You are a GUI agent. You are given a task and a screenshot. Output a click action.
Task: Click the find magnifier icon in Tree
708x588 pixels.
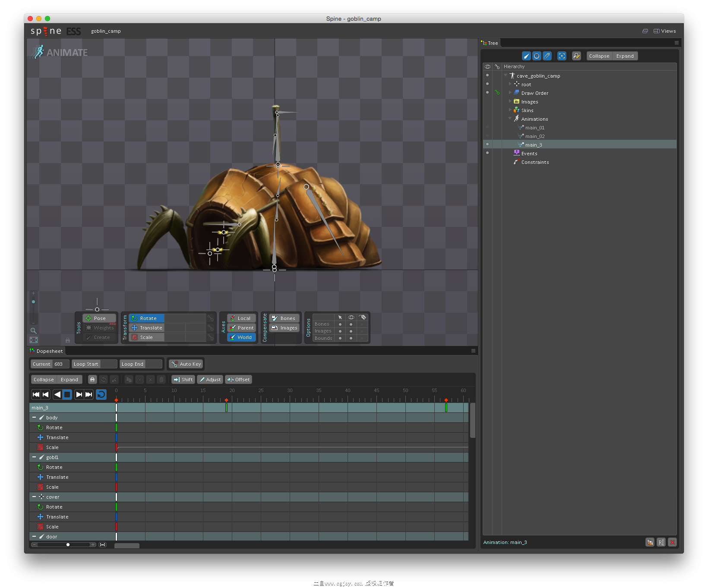(x=576, y=56)
